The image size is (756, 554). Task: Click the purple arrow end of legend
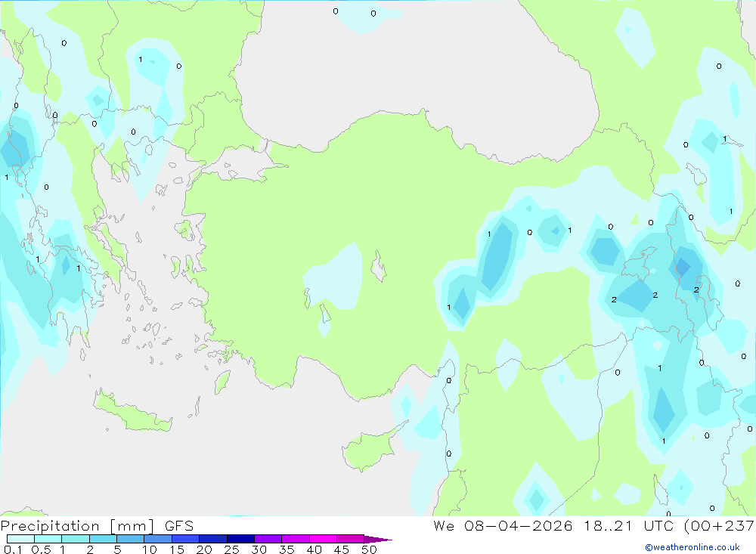378,540
